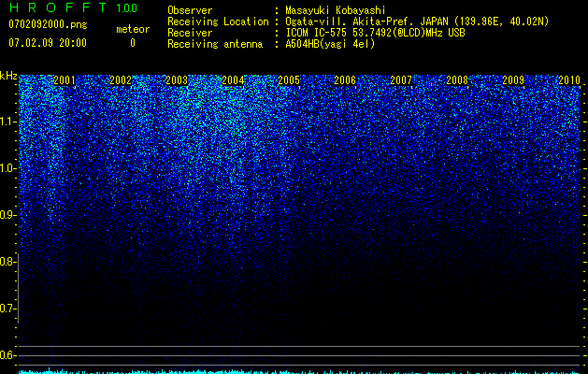588x374 pixels.
Task: Click the meteor count value 0
Action: click(x=133, y=43)
